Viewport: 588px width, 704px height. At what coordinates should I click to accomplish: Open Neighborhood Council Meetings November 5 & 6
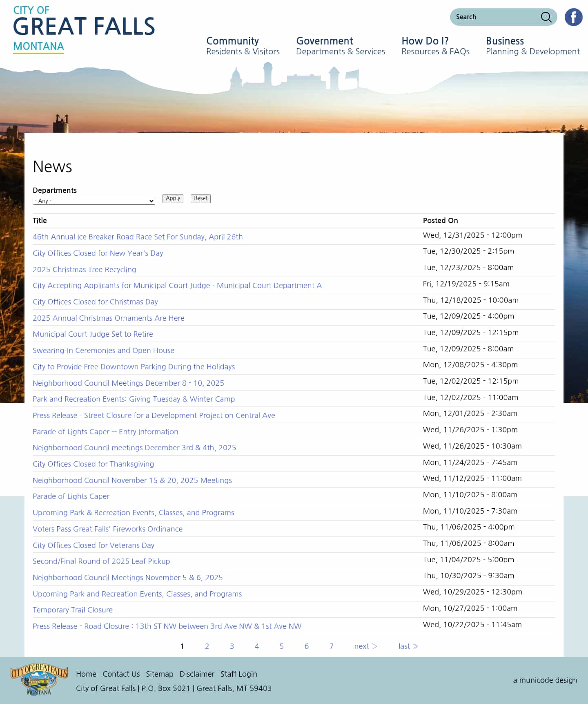(127, 577)
